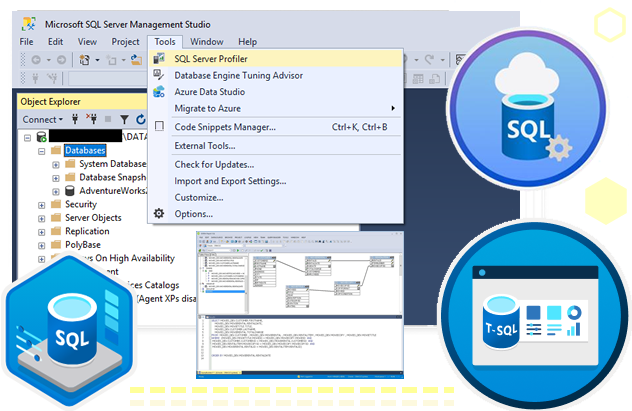Screen dimensions: 632x411
Task: Click the SSMS app icon in title bar
Action: (29, 24)
